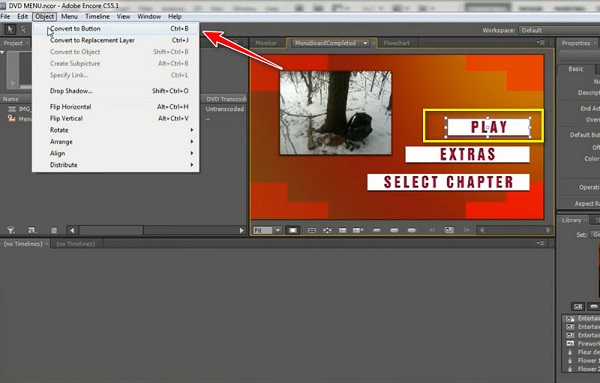Toggle display of menus in Library panel
The width and height of the screenshot is (600, 383).
[577, 306]
